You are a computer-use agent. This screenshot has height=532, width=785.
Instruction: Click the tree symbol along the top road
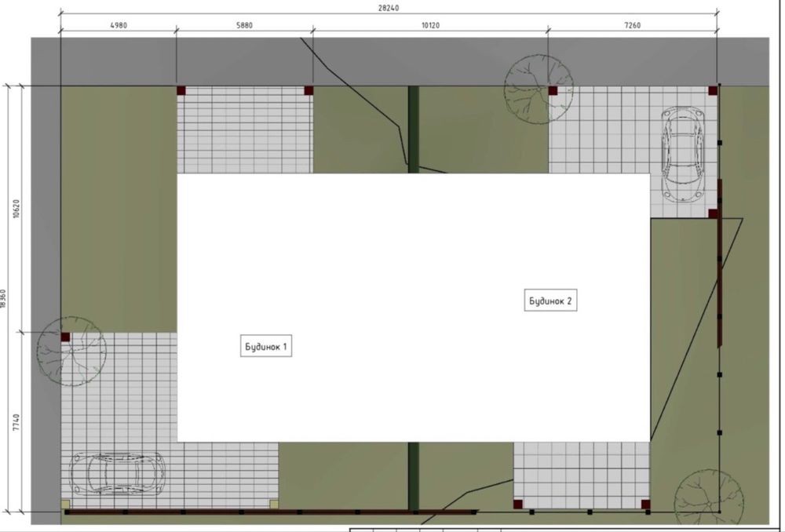point(538,91)
